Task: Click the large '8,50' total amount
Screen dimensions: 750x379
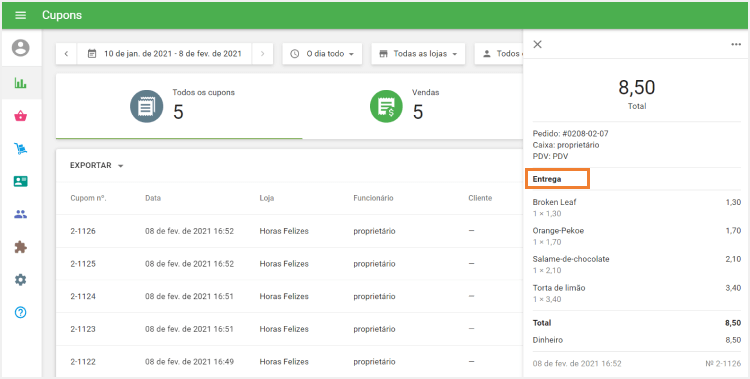Action: point(637,88)
